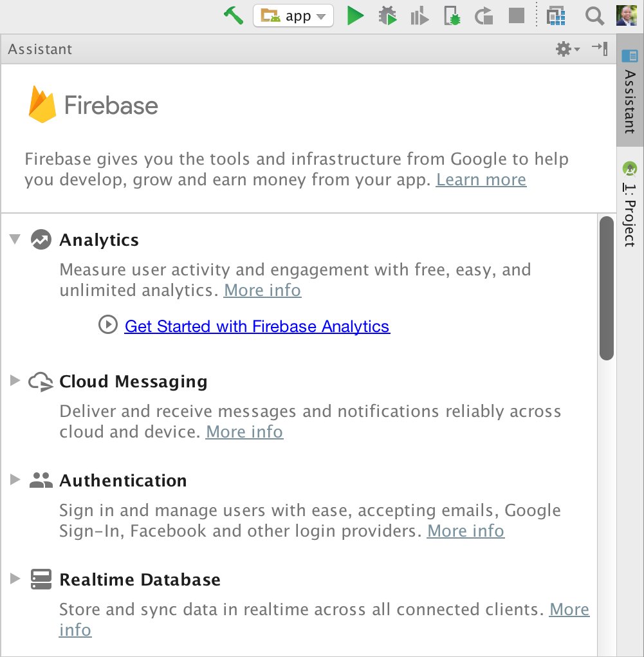Open the AVD Manager device icon

point(555,15)
